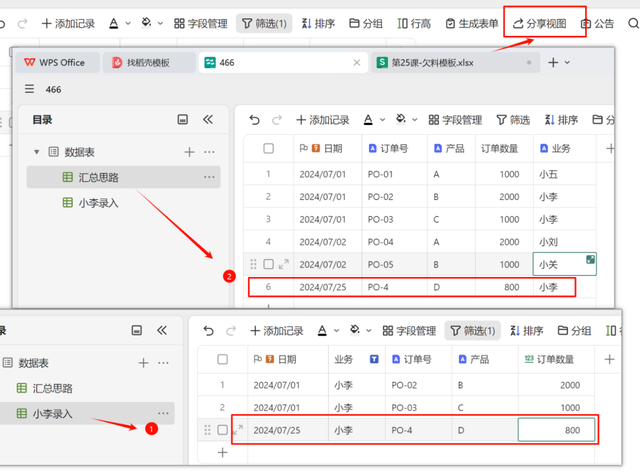The image size is (640, 475).
Task: Open fill color dropdown in middle window toolbar
Action: pyautogui.click(x=414, y=120)
